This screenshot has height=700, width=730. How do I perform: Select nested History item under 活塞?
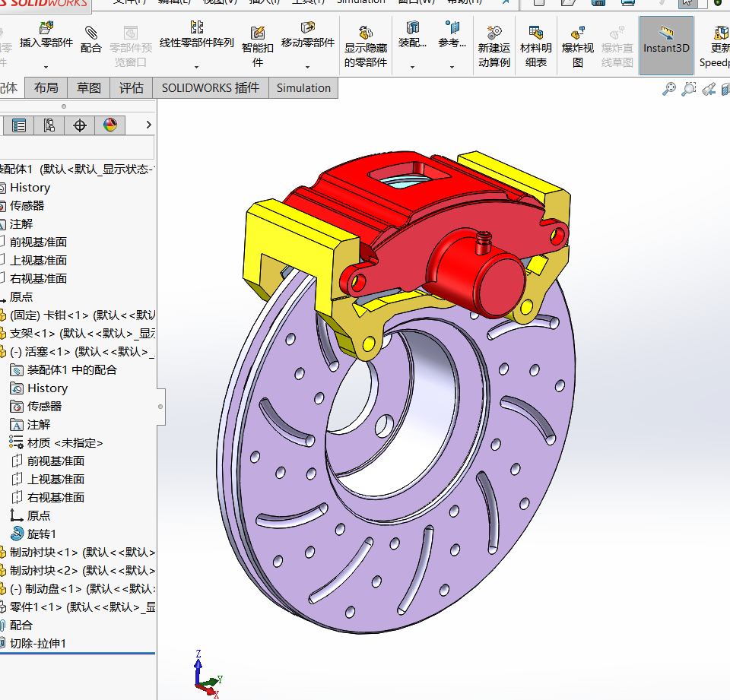coord(39,388)
